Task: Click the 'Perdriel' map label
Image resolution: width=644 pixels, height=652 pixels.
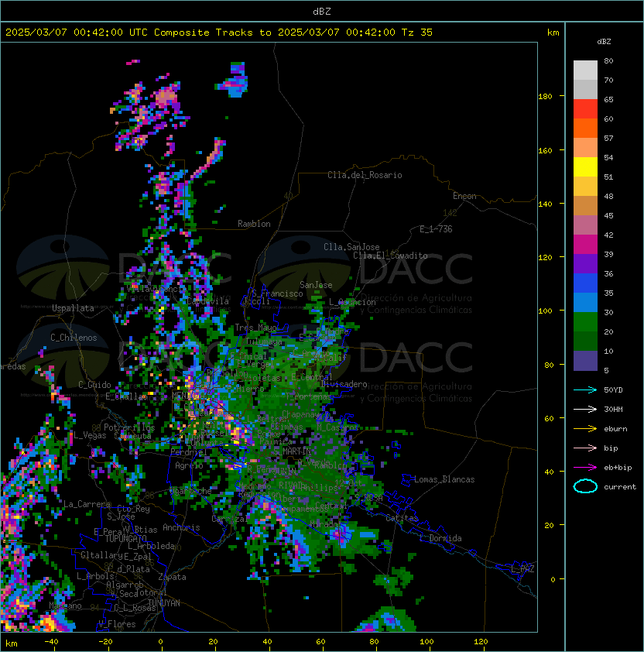Action: pos(189,452)
